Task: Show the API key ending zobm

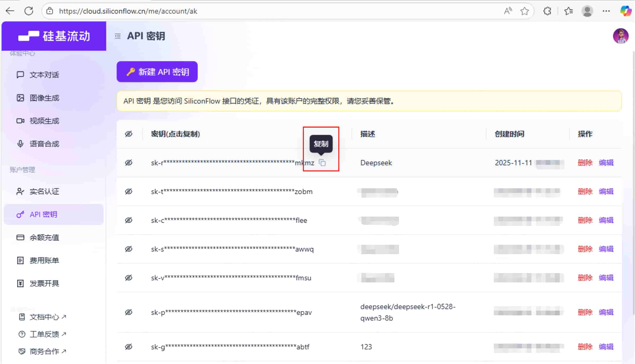Action: [129, 191]
